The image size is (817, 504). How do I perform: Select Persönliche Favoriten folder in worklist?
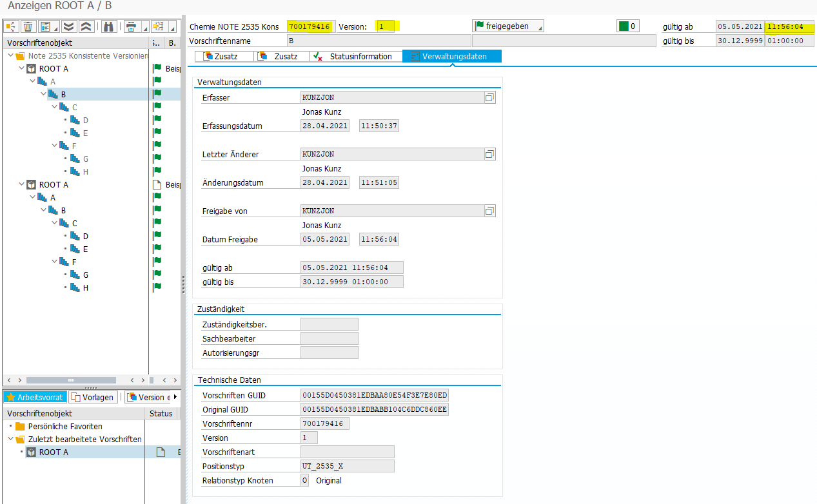64,427
